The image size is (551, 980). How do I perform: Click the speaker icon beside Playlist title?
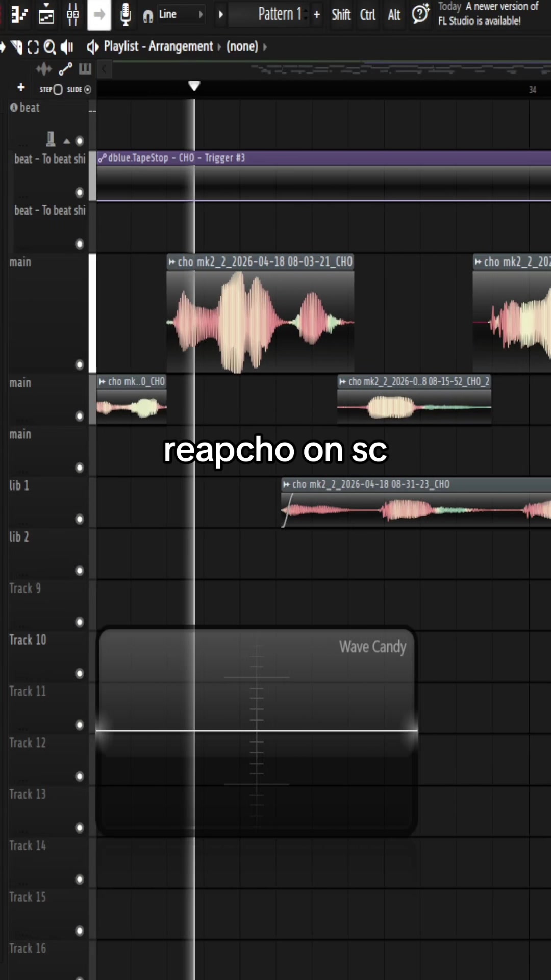(92, 47)
